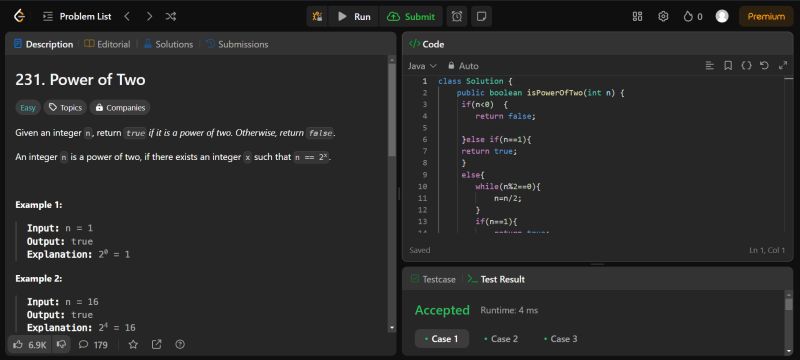Image resolution: width=800 pixels, height=360 pixels.
Task: Dislike the problem thumbs down
Action: point(61,345)
